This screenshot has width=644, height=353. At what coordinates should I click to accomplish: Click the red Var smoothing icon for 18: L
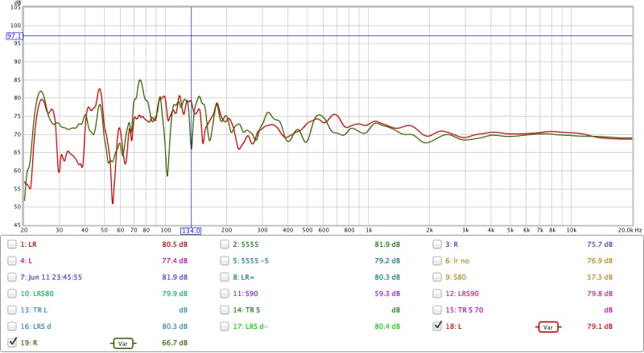click(x=547, y=326)
